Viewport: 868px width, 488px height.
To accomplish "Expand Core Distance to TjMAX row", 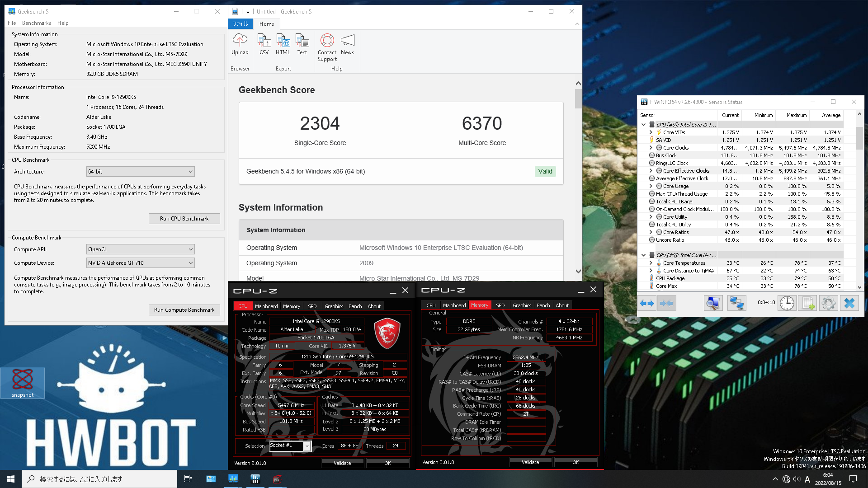I will click(651, 271).
